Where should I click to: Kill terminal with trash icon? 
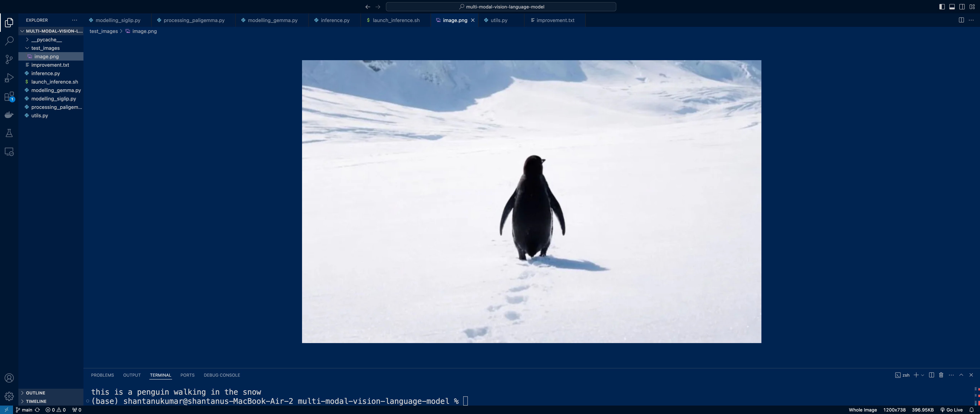coord(941,375)
